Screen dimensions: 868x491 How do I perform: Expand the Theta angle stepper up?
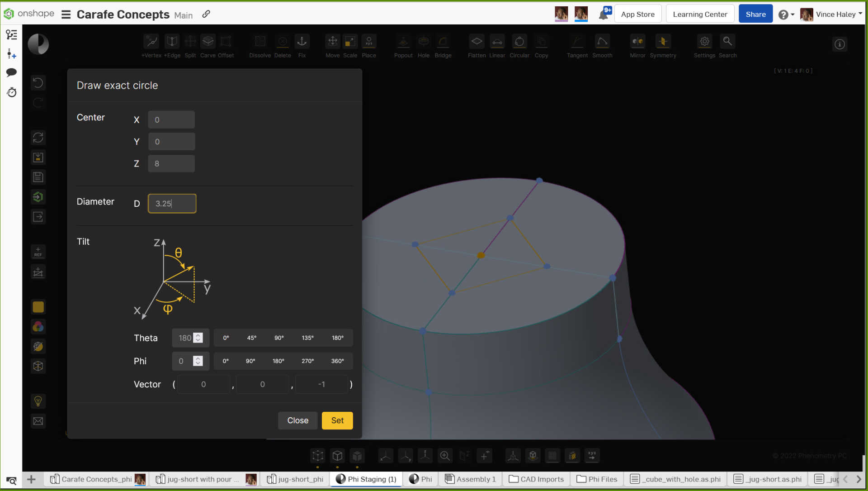198,335
